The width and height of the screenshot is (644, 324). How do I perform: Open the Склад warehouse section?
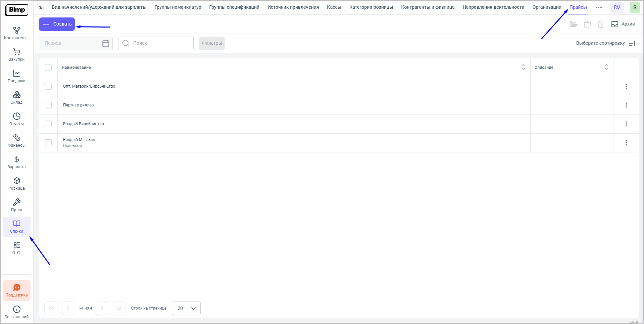click(x=16, y=98)
